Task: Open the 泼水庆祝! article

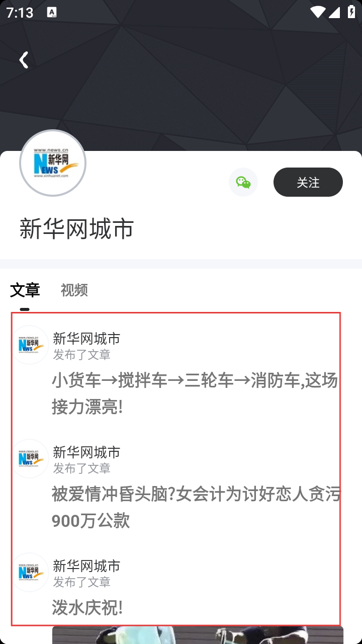Action: pos(87,608)
